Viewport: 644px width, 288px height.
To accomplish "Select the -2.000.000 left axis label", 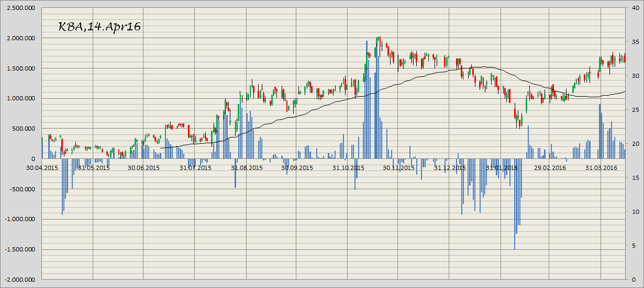I will tap(20, 280).
